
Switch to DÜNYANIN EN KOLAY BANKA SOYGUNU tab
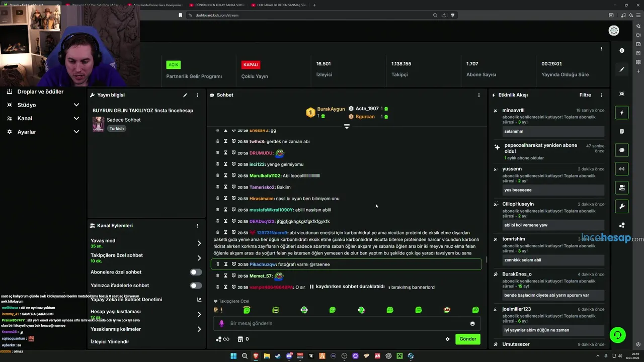(x=217, y=5)
